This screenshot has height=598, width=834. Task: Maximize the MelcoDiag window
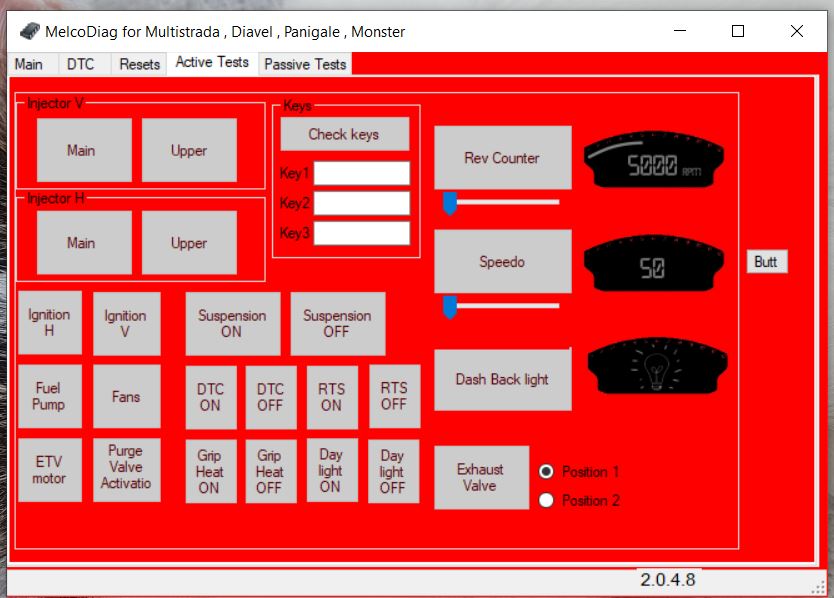(x=738, y=31)
